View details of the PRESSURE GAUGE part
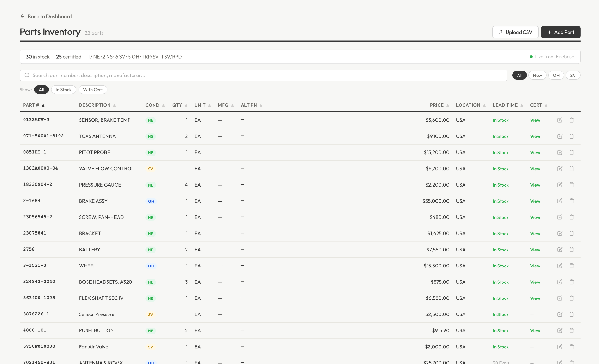Screen dimensions: 599x364 pos(535,185)
